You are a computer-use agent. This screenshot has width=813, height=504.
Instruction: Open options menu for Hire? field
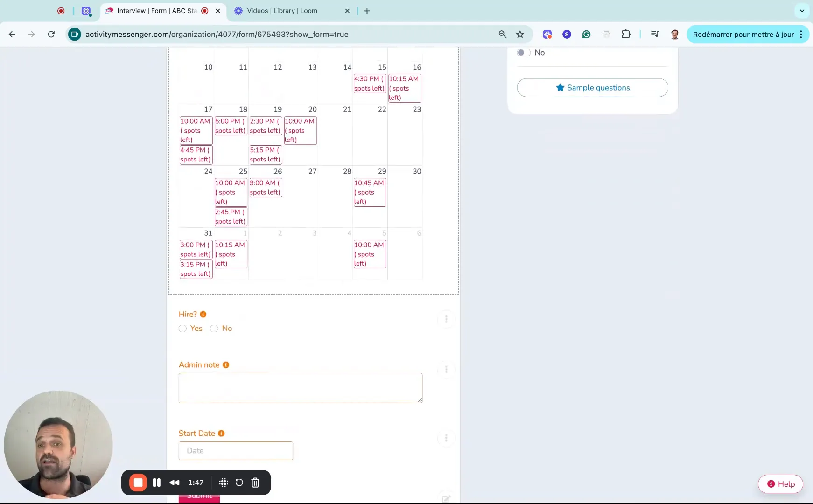[x=446, y=319]
